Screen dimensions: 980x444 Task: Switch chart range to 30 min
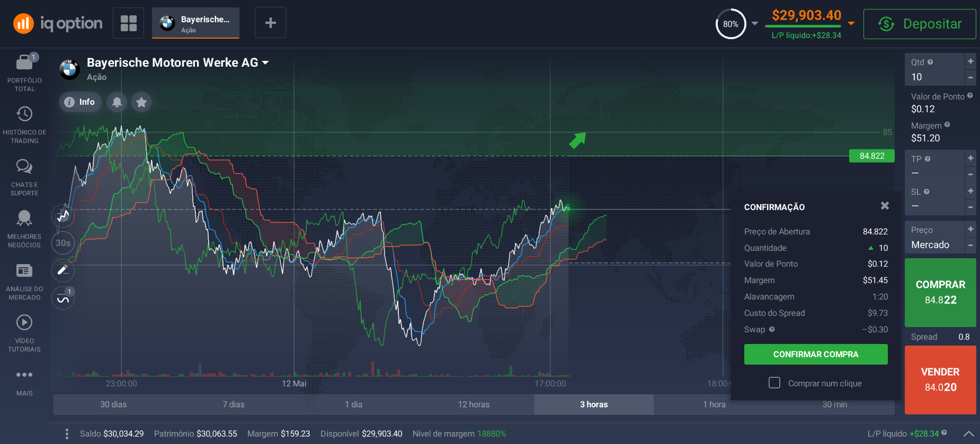pyautogui.click(x=834, y=404)
